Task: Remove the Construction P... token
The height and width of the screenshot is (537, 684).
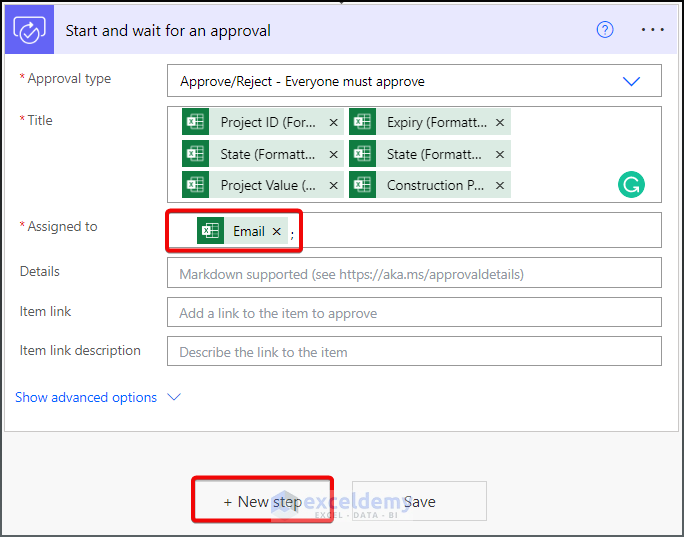Action: point(500,185)
